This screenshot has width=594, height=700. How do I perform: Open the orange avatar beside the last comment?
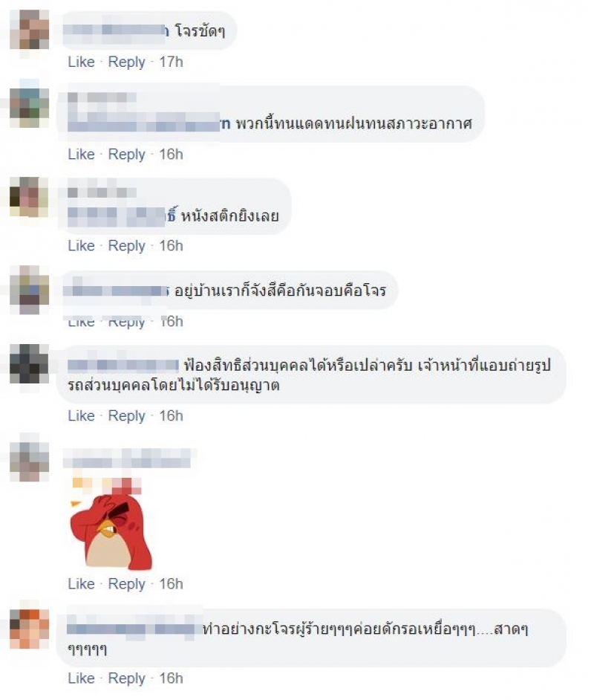30,629
